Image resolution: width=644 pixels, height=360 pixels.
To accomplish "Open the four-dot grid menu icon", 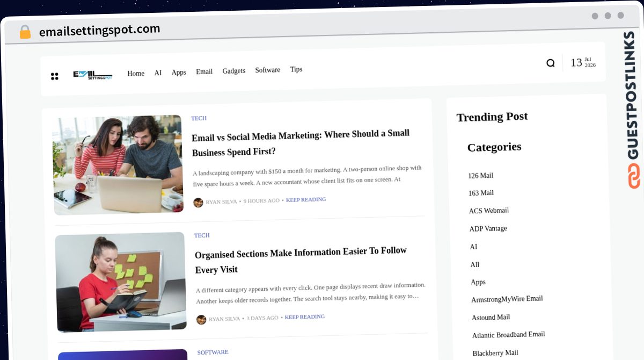I will 54,76.
